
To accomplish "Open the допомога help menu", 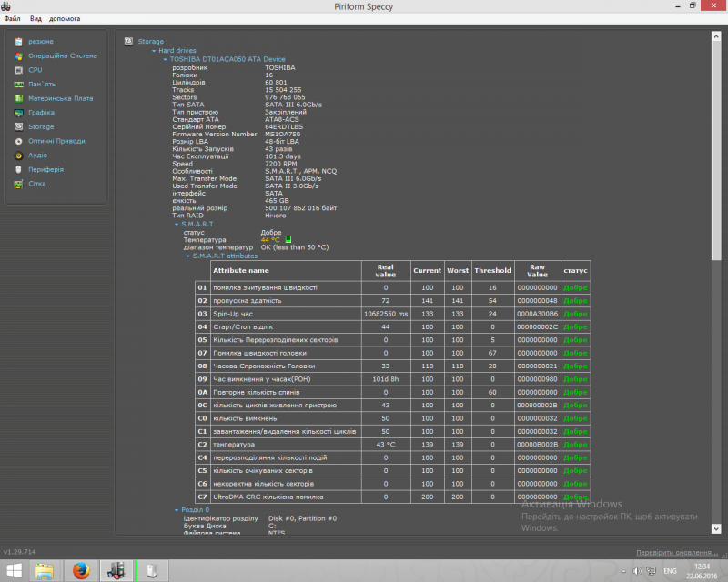I will pos(66,18).
